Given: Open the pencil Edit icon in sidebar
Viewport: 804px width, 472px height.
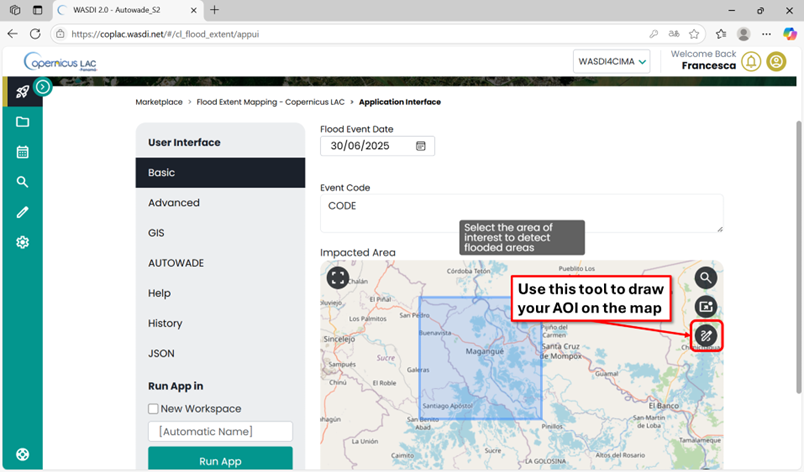Looking at the screenshot, I should click(22, 212).
